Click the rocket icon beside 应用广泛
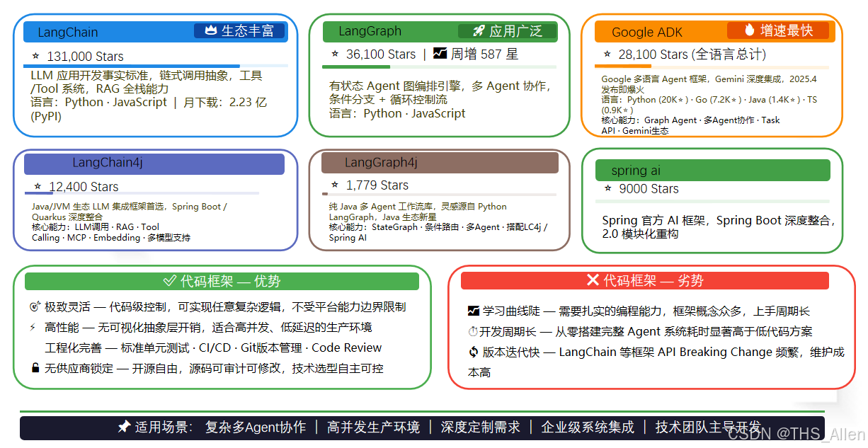 coord(478,31)
